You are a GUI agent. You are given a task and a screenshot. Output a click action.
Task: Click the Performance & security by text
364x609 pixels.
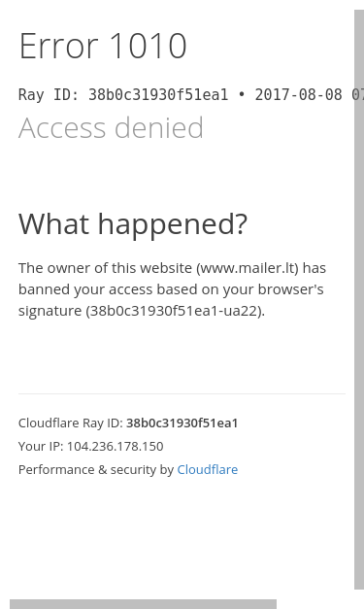point(96,469)
